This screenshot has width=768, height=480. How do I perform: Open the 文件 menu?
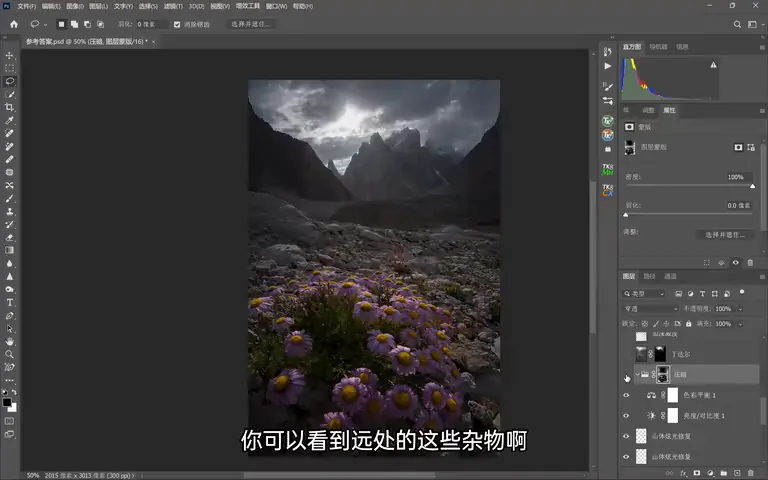[x=26, y=6]
